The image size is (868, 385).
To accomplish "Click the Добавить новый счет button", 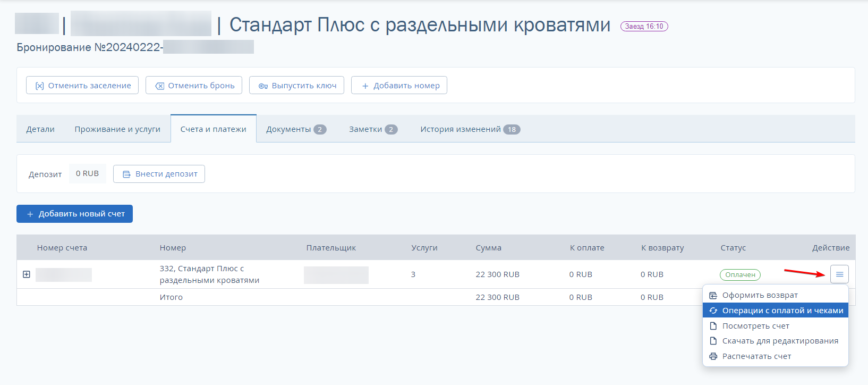I will click(x=74, y=214).
